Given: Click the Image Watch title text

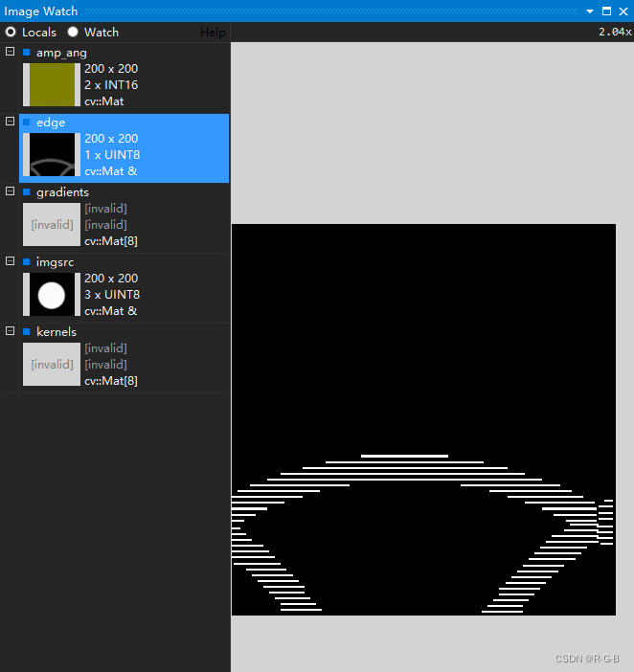Looking at the screenshot, I should point(41,11).
